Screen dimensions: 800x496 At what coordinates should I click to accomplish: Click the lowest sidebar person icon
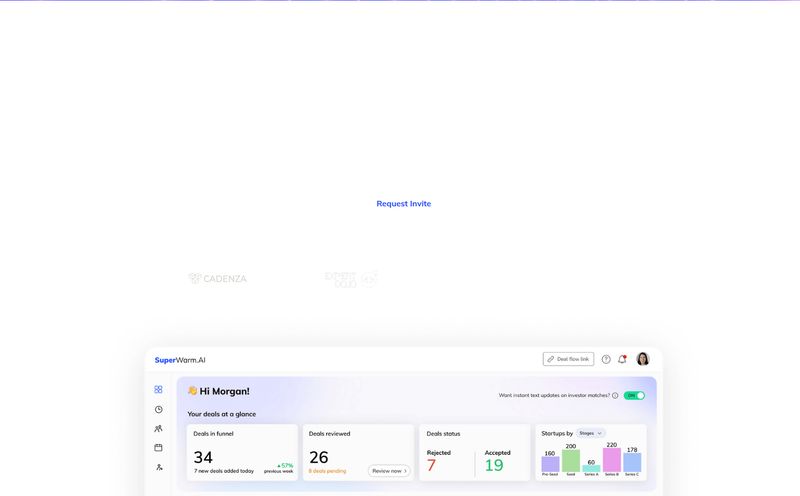(x=159, y=467)
